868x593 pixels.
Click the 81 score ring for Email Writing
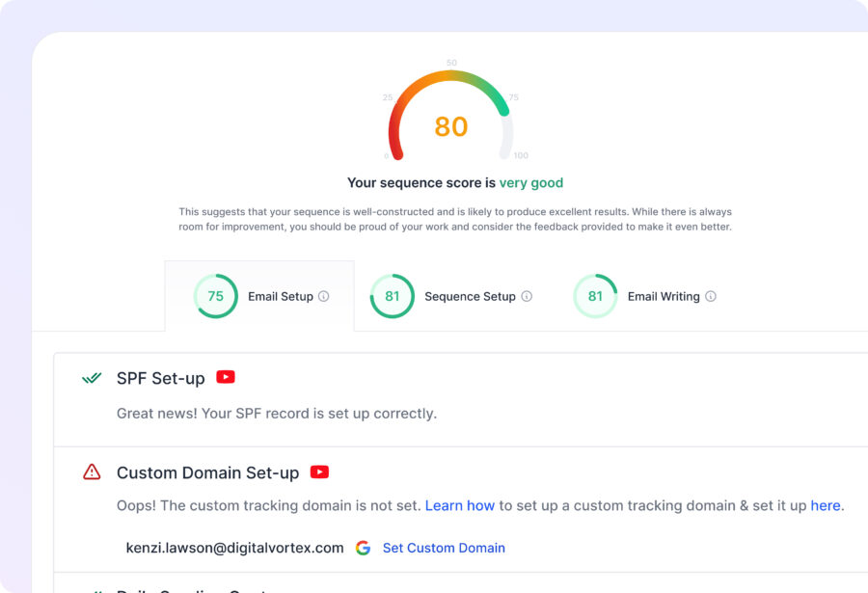pyautogui.click(x=595, y=297)
